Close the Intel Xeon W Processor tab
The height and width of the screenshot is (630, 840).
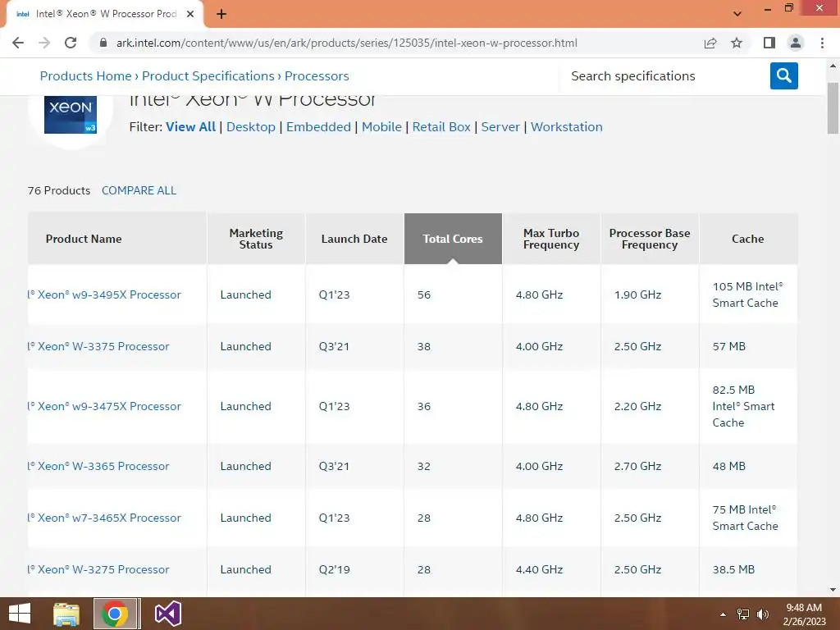190,14
